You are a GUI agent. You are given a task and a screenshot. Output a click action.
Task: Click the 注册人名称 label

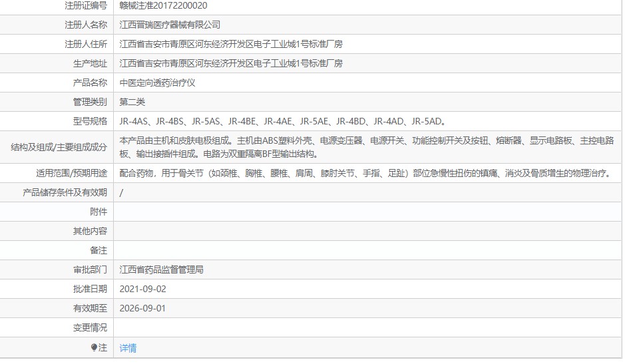pyautogui.click(x=86, y=25)
